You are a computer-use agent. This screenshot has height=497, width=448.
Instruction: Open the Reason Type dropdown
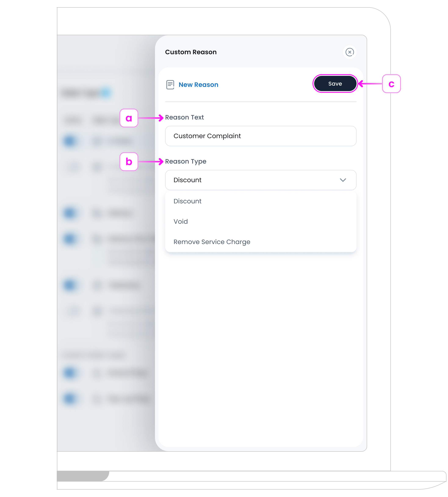[x=260, y=180]
